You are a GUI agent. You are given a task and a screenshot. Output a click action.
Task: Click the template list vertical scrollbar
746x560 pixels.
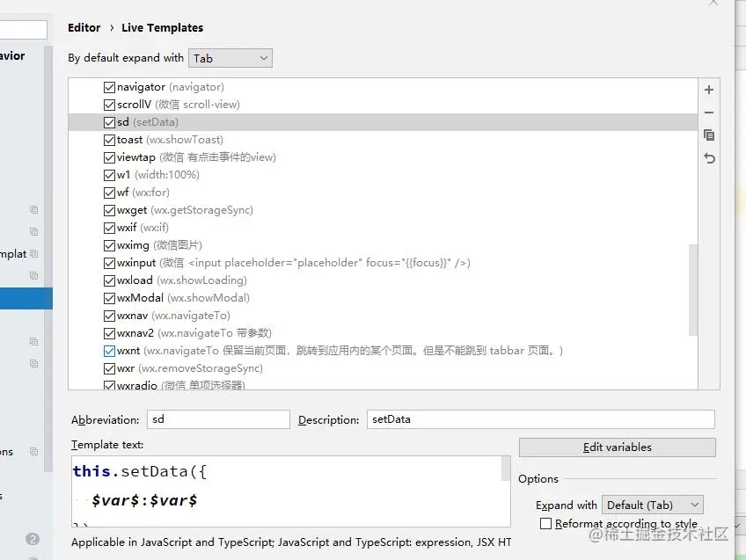click(693, 290)
